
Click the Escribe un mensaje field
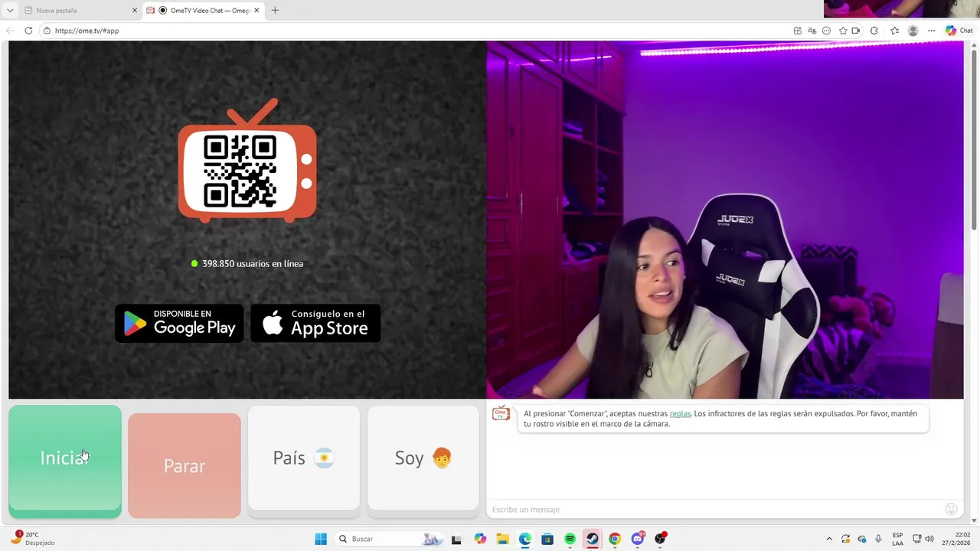point(716,509)
